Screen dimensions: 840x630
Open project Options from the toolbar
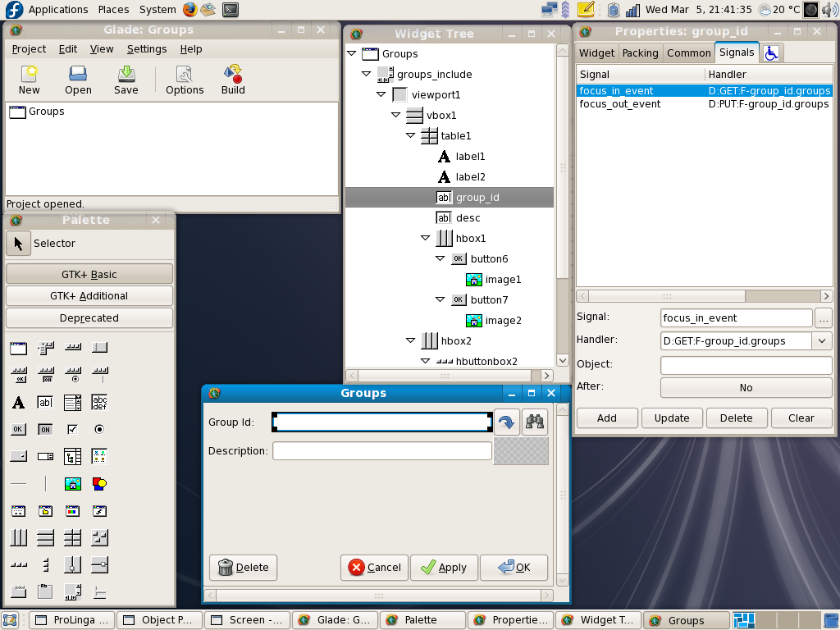tap(185, 80)
